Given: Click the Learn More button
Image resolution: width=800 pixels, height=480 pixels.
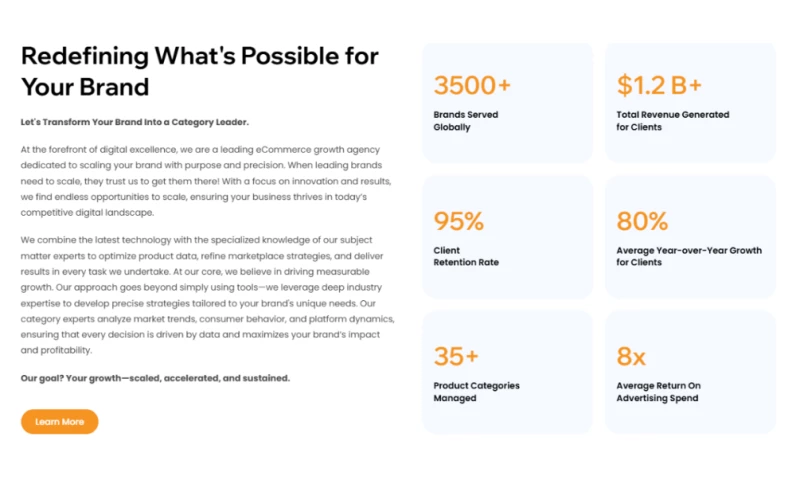Looking at the screenshot, I should (x=59, y=422).
